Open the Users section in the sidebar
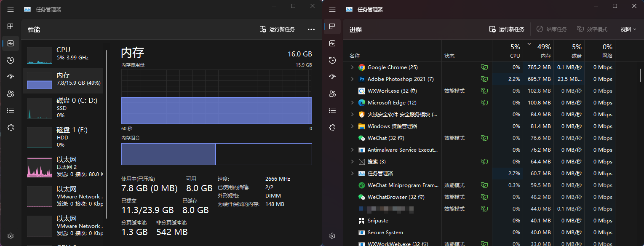Viewport: 644px width, 246px height. point(332,94)
